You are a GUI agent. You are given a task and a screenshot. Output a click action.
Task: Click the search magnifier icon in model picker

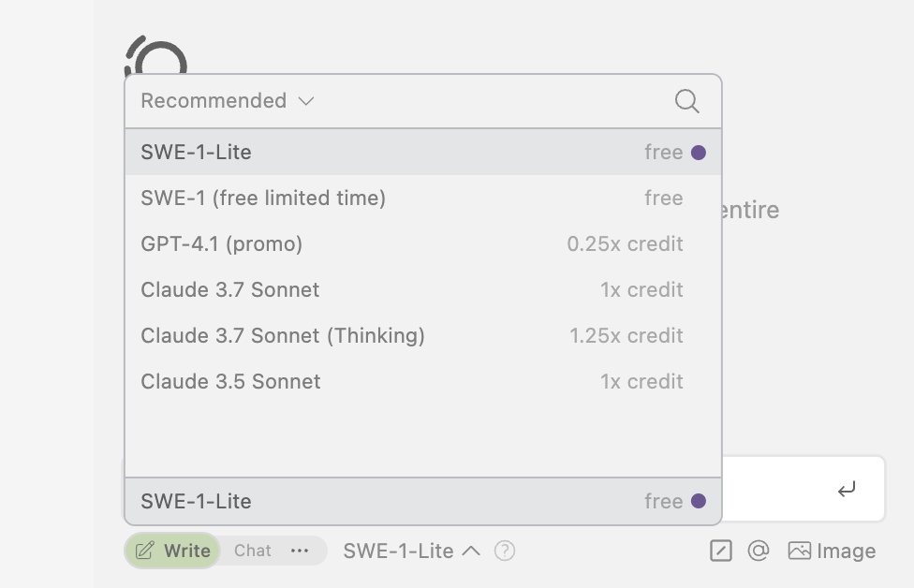tap(686, 101)
